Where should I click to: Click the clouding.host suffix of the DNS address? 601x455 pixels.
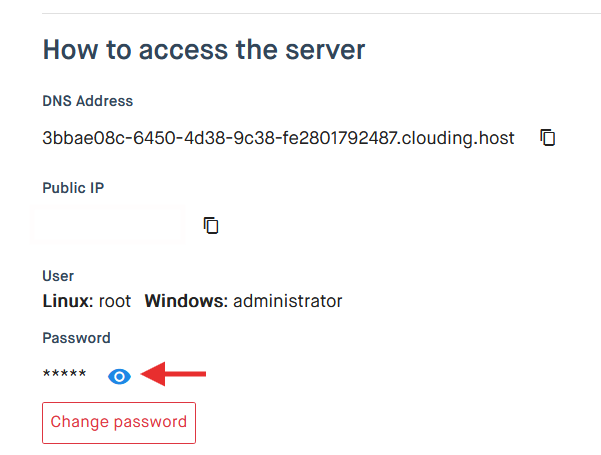[466, 138]
